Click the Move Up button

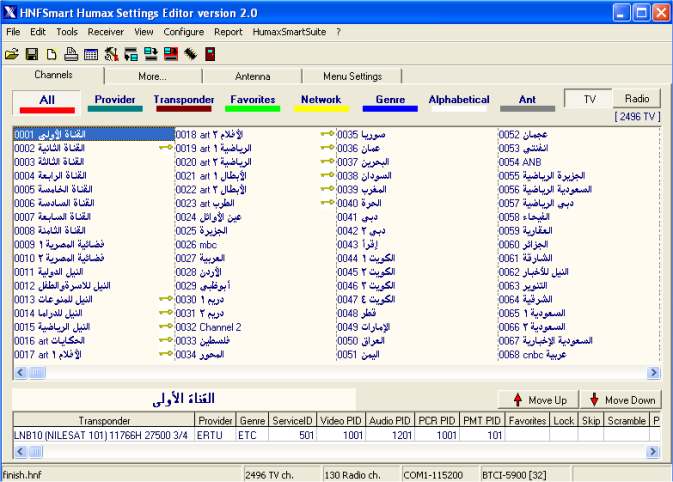tap(538, 400)
